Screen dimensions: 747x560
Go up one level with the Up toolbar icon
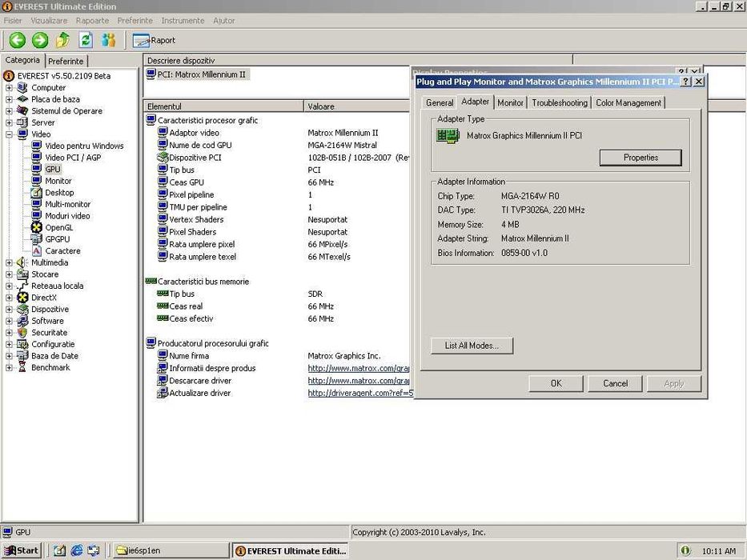62,40
